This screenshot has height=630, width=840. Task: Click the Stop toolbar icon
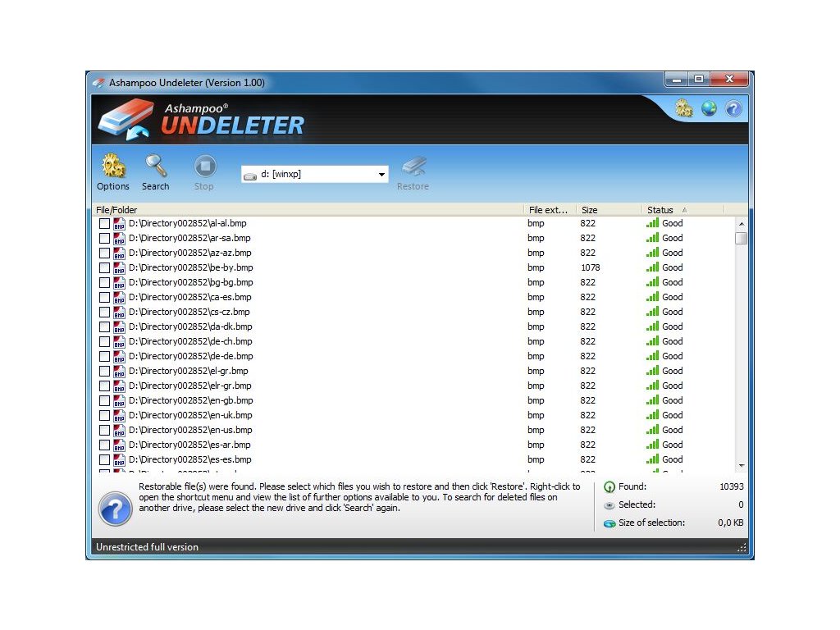pos(204,166)
